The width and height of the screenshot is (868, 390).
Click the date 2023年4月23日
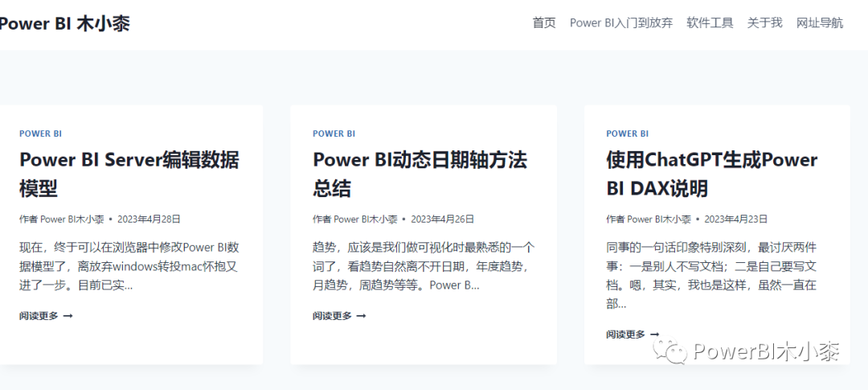coord(735,219)
